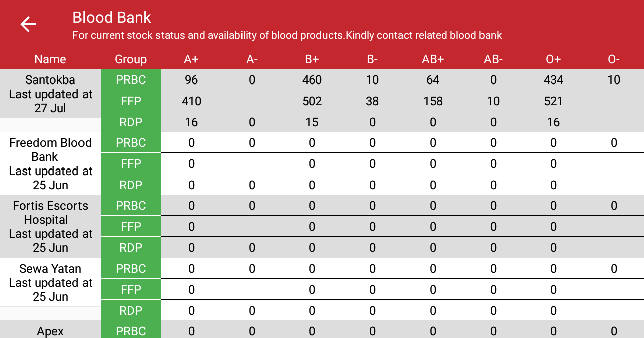Open the Sewa Yatan blood bank entry
Screen dimensions: 644x338
coord(50,282)
